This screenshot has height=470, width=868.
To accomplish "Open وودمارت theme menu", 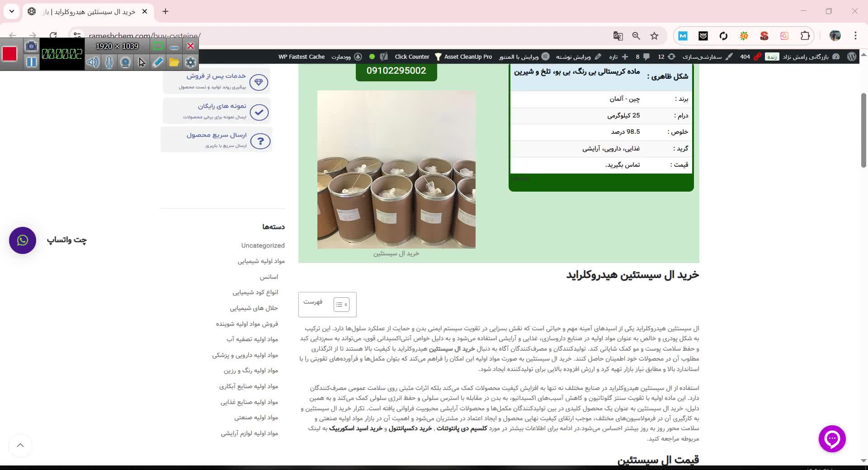I will pos(347,56).
